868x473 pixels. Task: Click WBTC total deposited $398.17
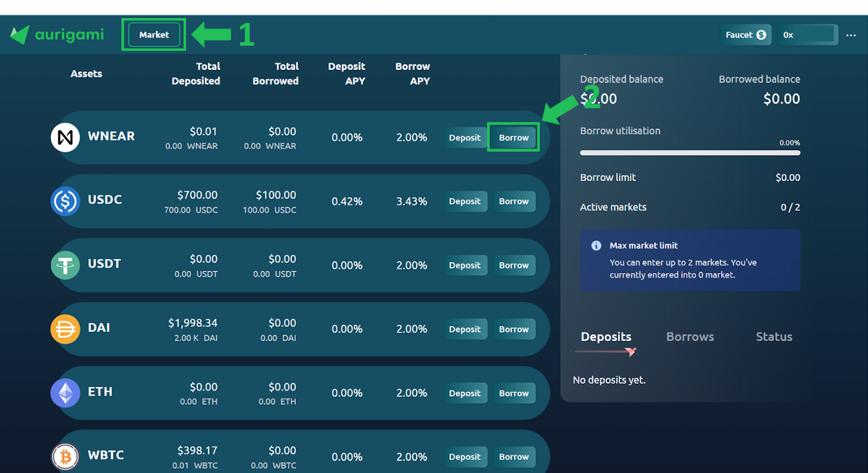point(197,450)
